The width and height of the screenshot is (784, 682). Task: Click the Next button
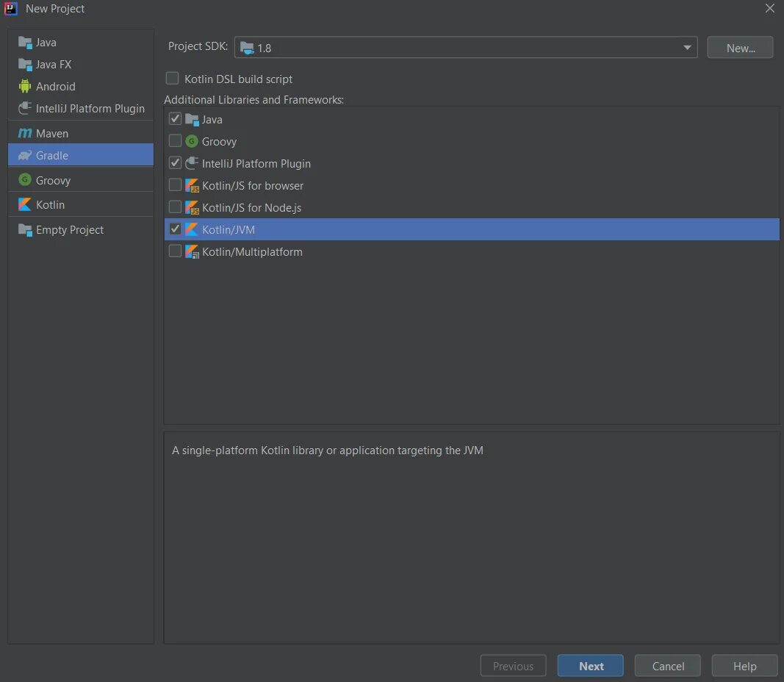(591, 666)
